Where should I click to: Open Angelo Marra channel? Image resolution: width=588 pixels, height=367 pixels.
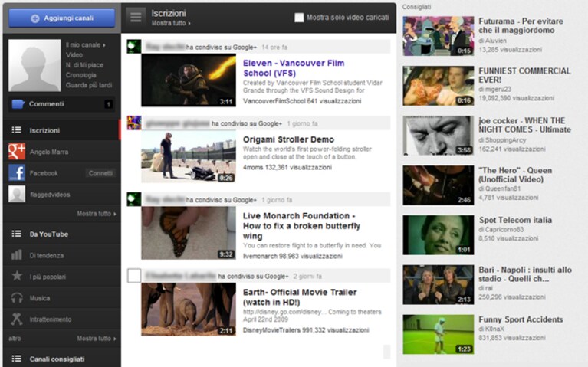pyautogui.click(x=49, y=152)
